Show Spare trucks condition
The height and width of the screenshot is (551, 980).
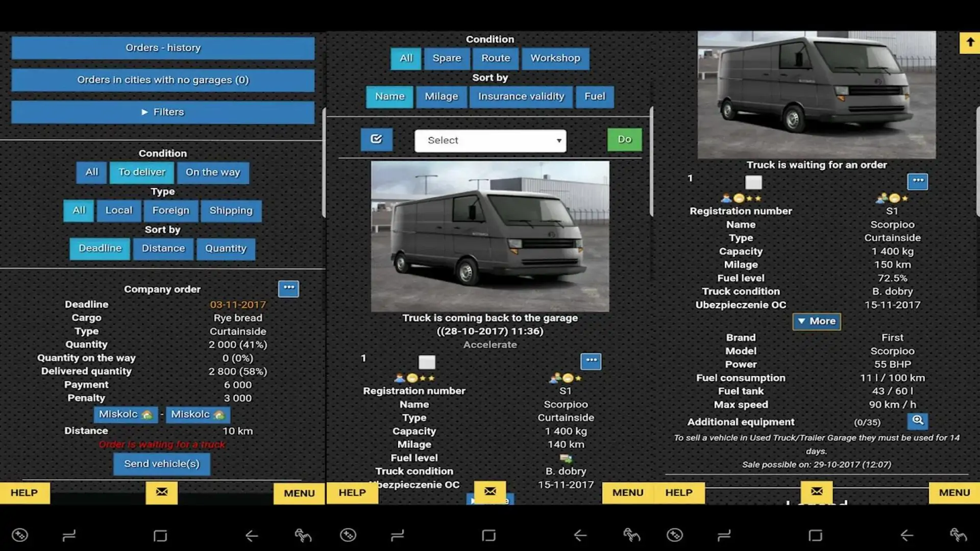447,59
